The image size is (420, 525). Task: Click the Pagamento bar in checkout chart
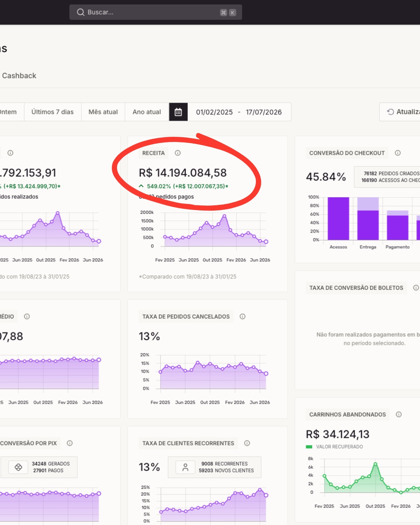point(397,225)
